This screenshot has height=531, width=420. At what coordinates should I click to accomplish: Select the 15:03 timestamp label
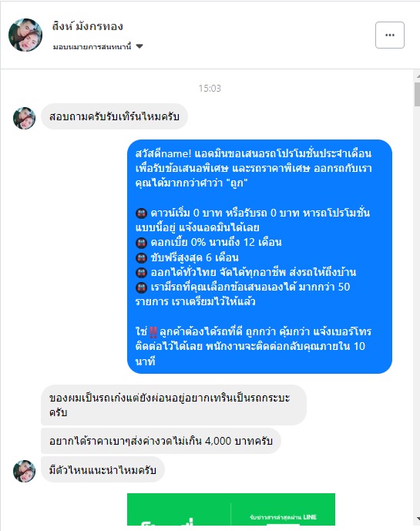(x=210, y=89)
